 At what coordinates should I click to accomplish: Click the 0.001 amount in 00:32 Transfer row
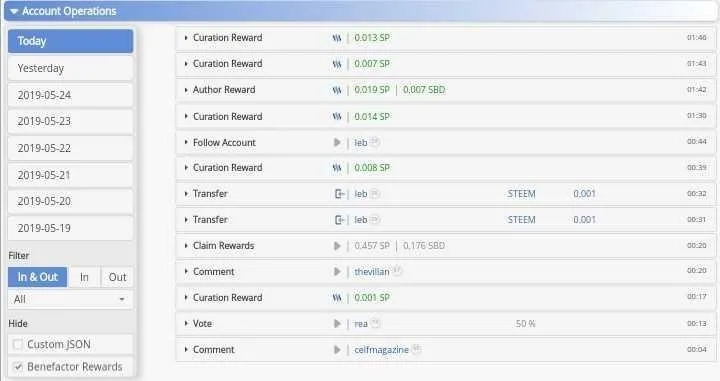[584, 194]
